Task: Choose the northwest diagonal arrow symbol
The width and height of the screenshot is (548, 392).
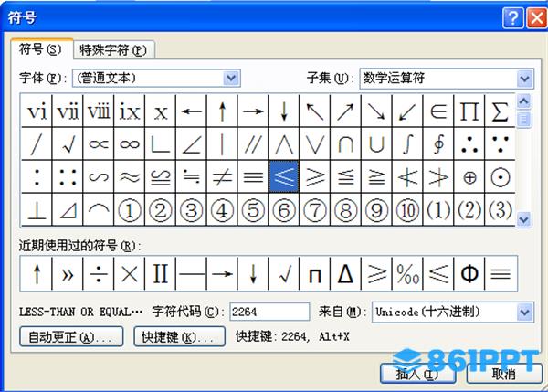Action: pyautogui.click(x=314, y=111)
